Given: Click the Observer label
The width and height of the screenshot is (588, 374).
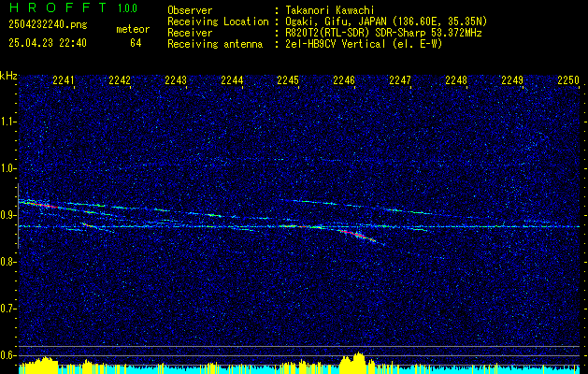Looking at the screenshot, I should pos(190,10).
